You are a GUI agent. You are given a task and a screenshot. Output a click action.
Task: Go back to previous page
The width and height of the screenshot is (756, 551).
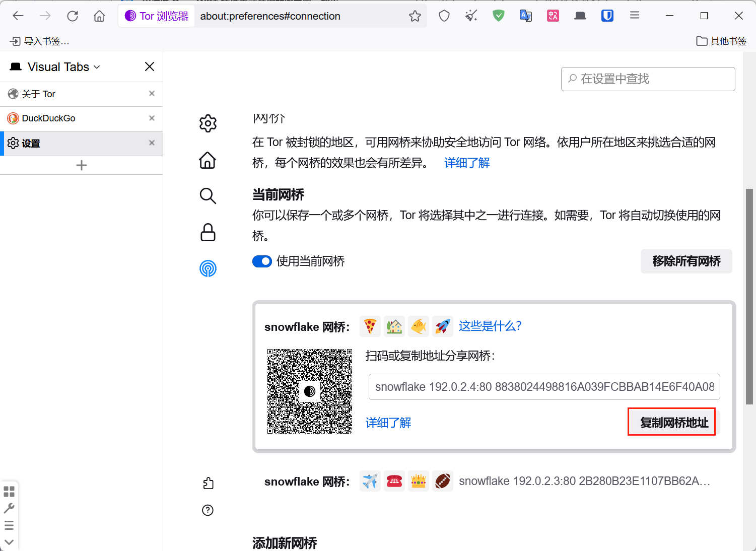pyautogui.click(x=18, y=16)
